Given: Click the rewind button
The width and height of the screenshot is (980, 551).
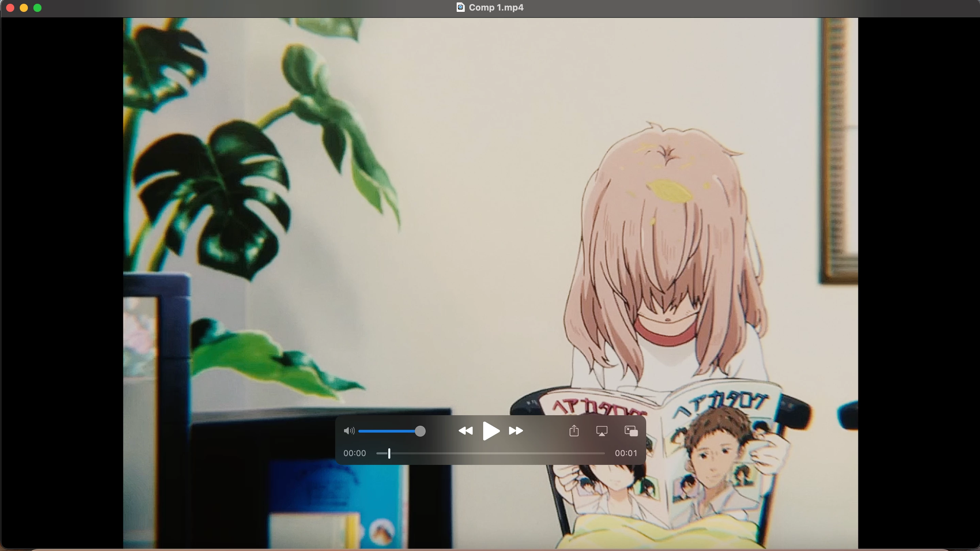Looking at the screenshot, I should [465, 431].
